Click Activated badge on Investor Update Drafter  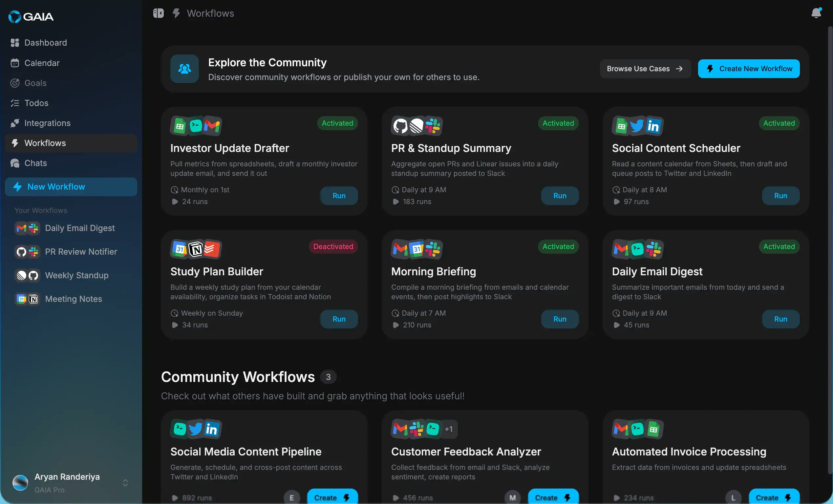coord(337,123)
